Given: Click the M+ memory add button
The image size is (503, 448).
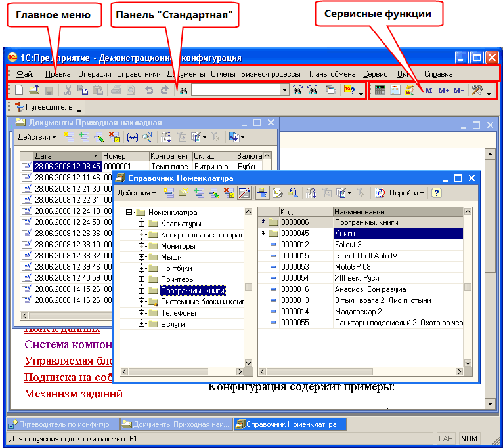Looking at the screenshot, I should pos(444,91).
